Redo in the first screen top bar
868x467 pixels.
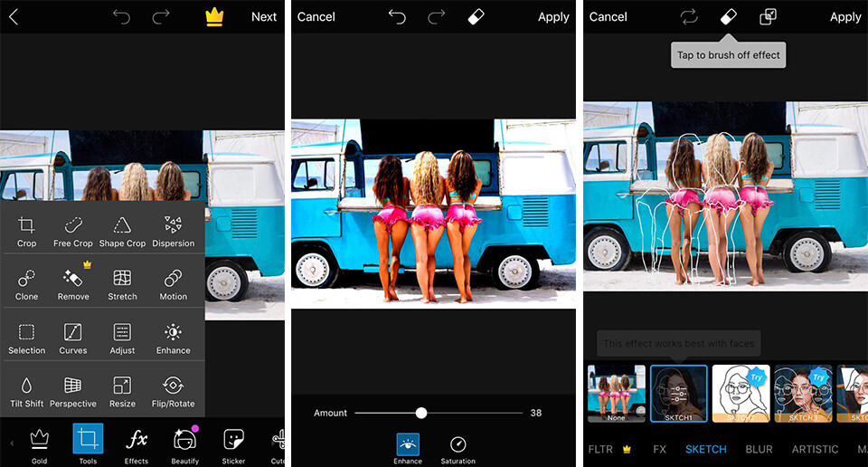[x=161, y=17]
